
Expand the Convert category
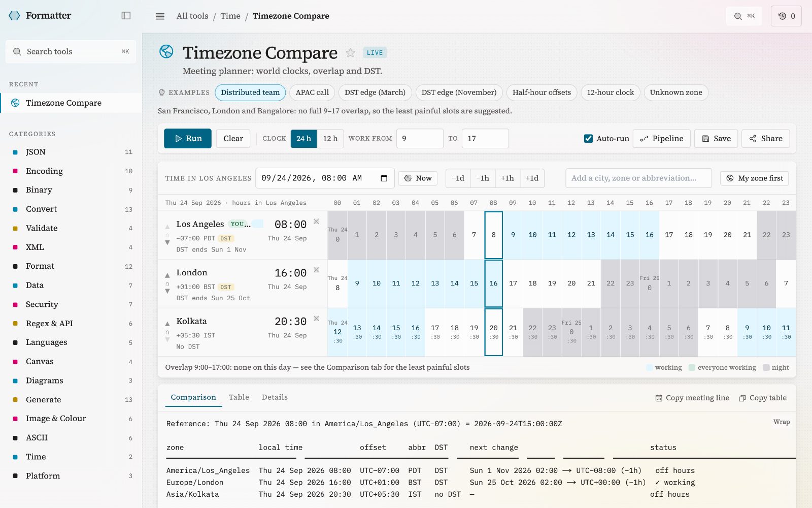point(71,209)
